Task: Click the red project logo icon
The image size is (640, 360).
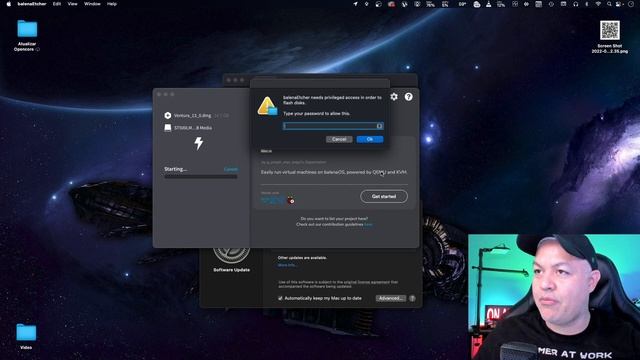Action: click(x=291, y=200)
